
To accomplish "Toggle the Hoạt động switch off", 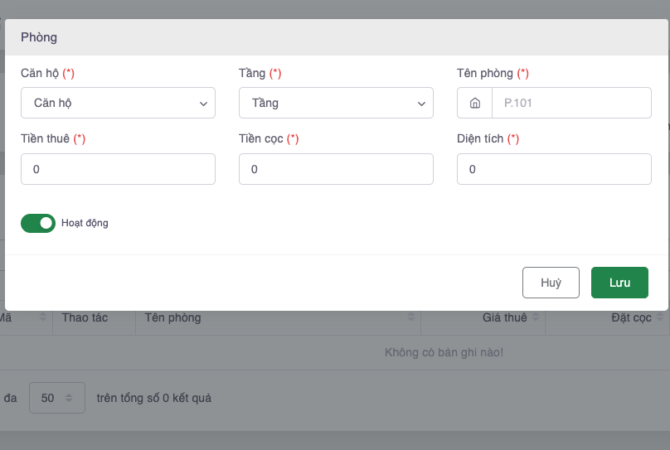I will (38, 223).
